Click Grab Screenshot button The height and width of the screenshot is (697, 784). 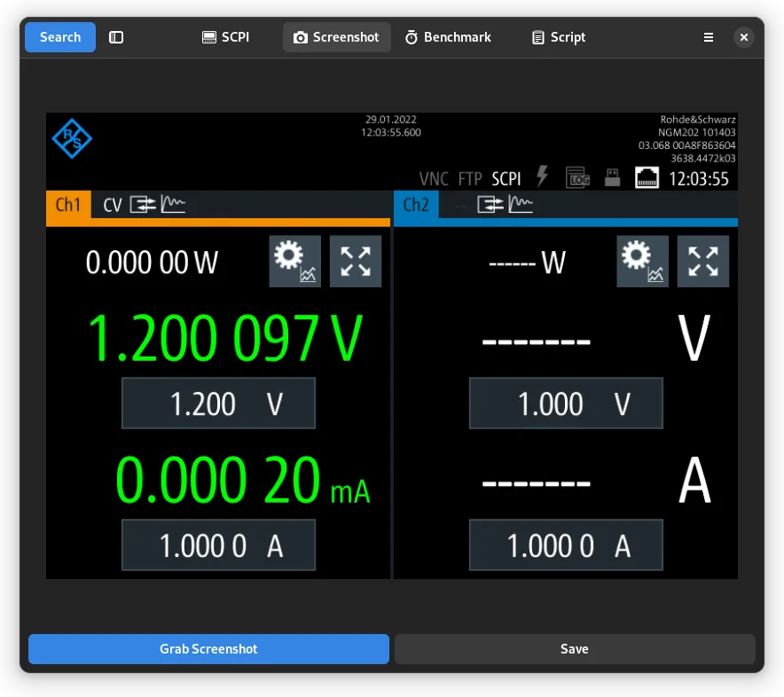[x=208, y=649]
